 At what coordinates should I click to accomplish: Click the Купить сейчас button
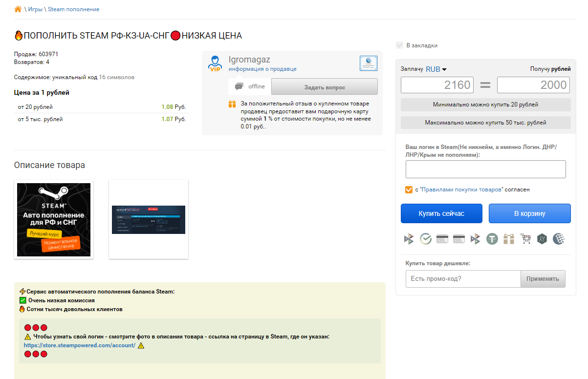coord(441,213)
